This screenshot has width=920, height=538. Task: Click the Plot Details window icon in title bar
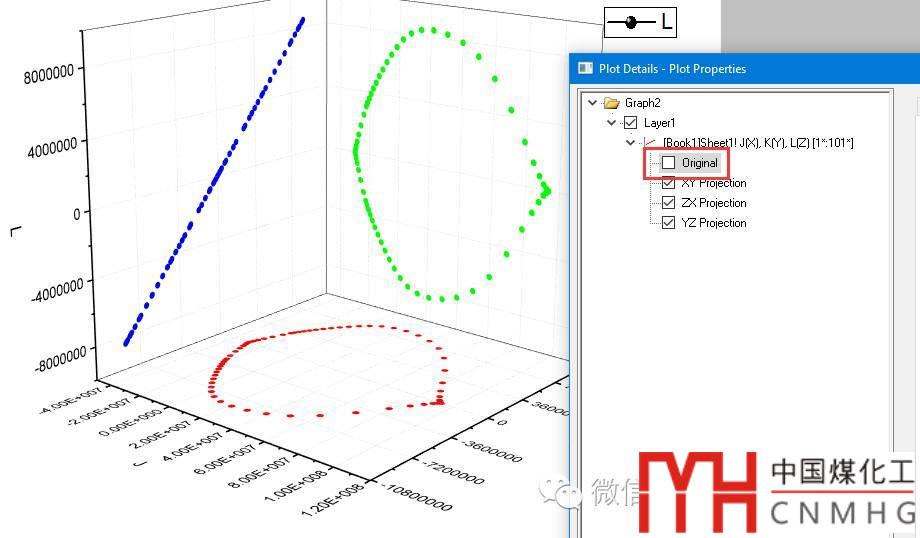[585, 69]
